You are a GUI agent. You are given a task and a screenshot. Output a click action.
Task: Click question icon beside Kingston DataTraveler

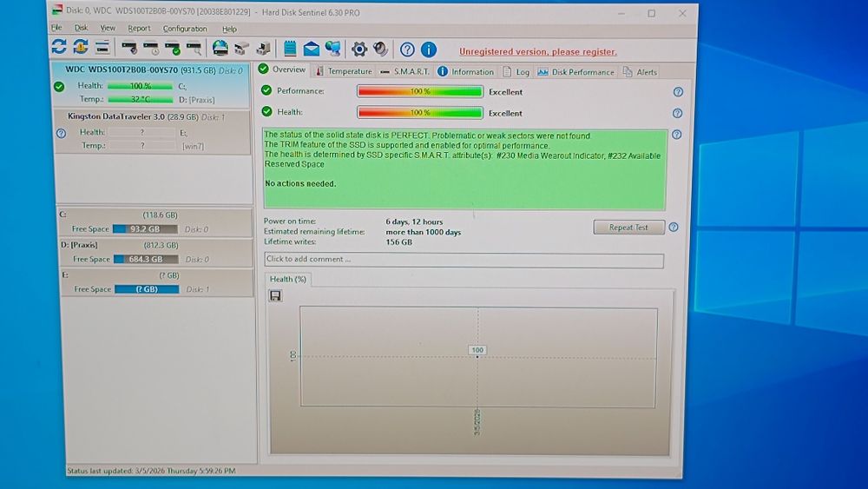[x=61, y=134]
